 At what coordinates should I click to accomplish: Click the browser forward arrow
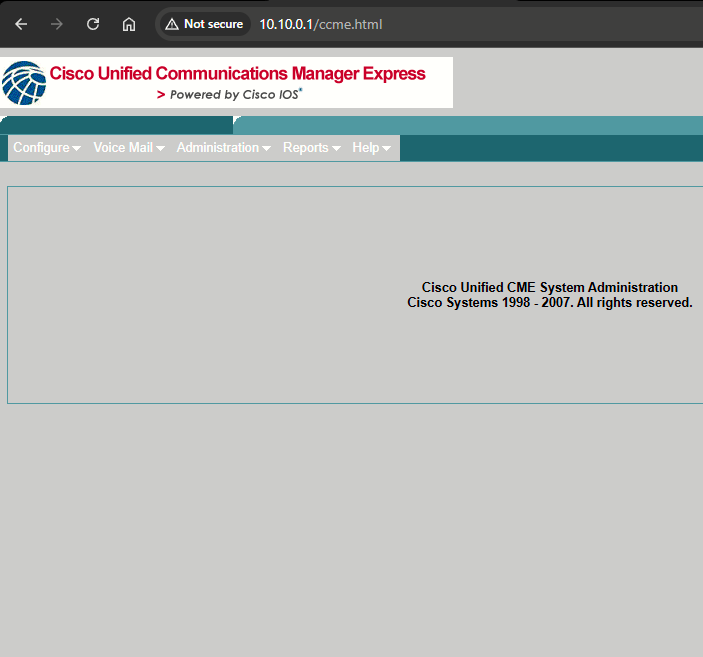point(56,24)
